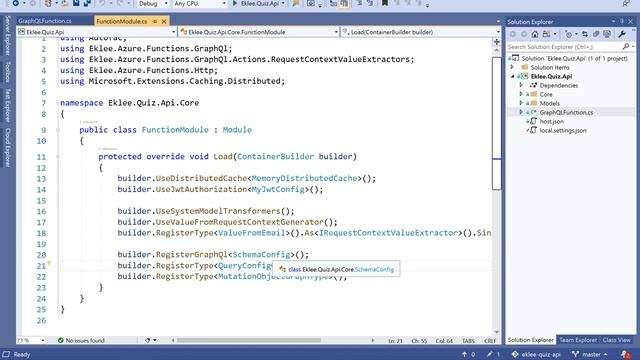The height and width of the screenshot is (360, 640).
Task: Click the No issues found indicator
Action: [81, 340]
